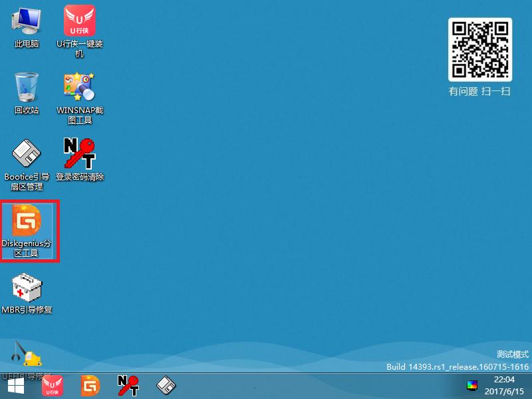Open the WINSNAP截图工具 desktop shortcut
532x399 pixels.
80,98
